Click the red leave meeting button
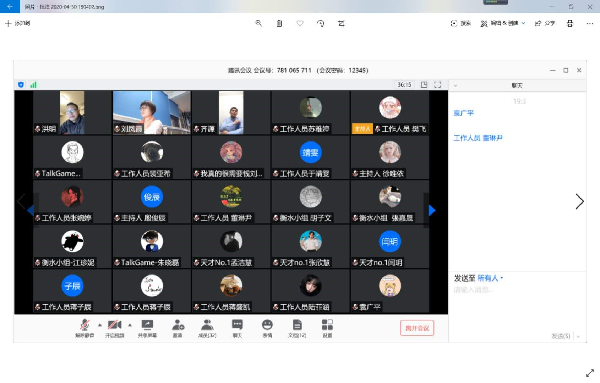Image resolution: width=600 pixels, height=383 pixels. pos(417,328)
